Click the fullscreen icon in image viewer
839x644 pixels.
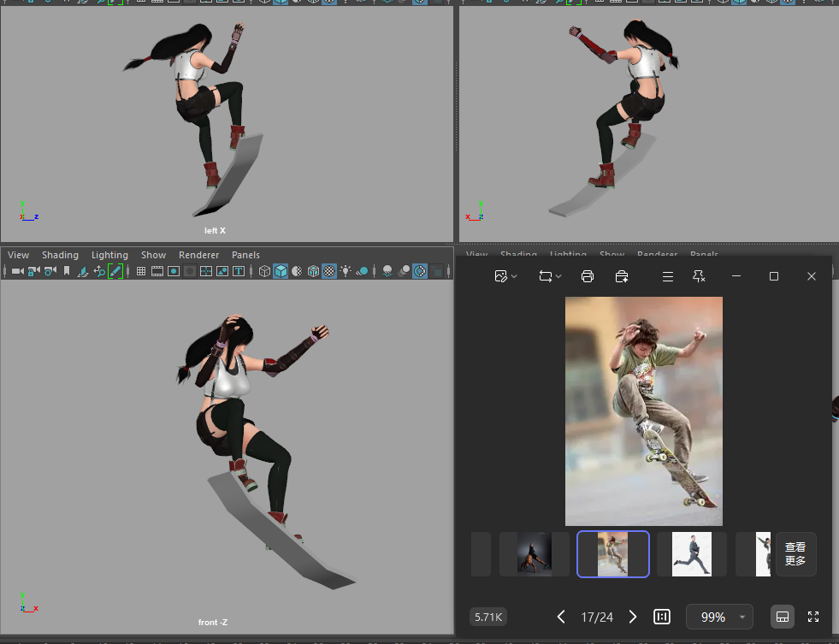point(813,617)
